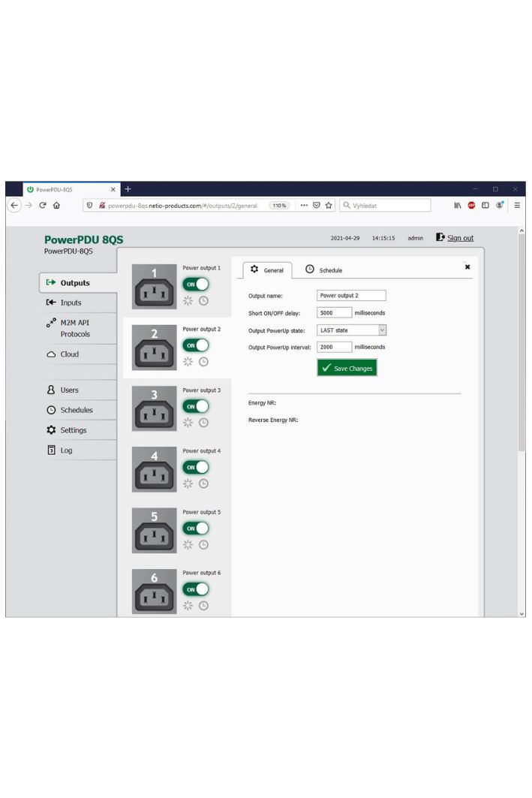This screenshot has width=532, height=798.
Task: Toggle Power output 1 switch off
Action: click(196, 284)
